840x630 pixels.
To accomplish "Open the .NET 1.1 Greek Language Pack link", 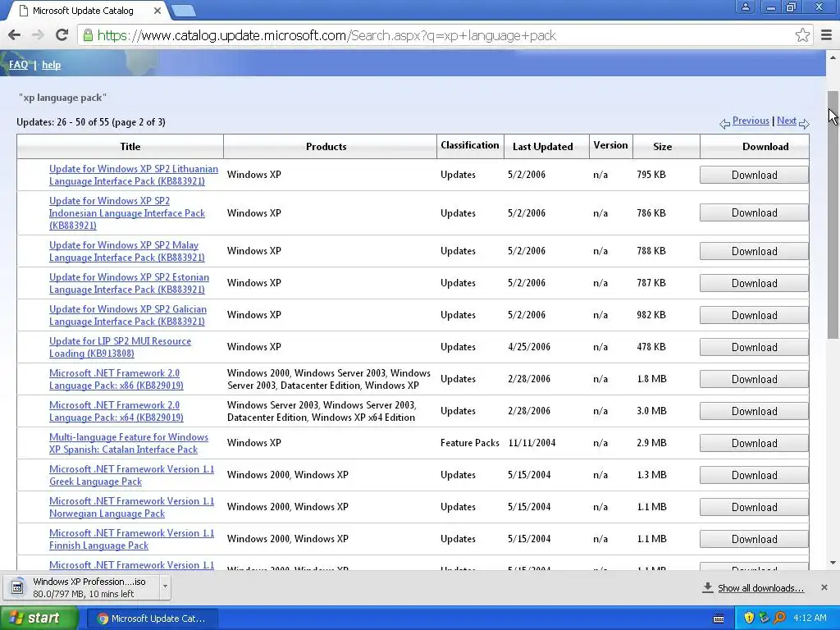I will (x=132, y=475).
